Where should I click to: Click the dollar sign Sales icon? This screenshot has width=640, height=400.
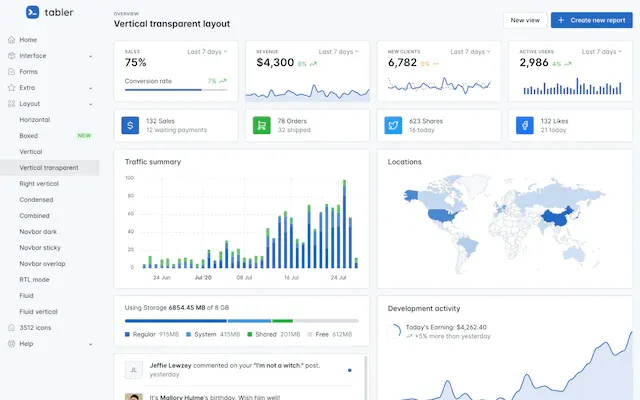(130, 125)
